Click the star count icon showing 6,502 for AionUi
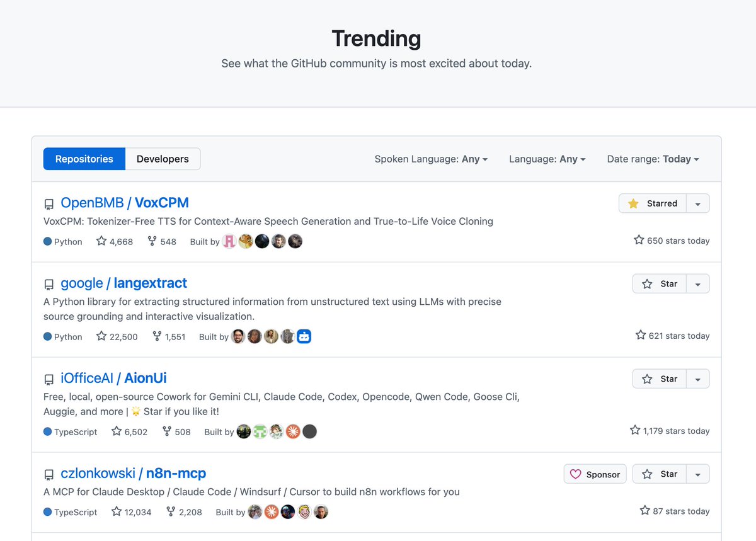This screenshot has width=756, height=541. 115,431
